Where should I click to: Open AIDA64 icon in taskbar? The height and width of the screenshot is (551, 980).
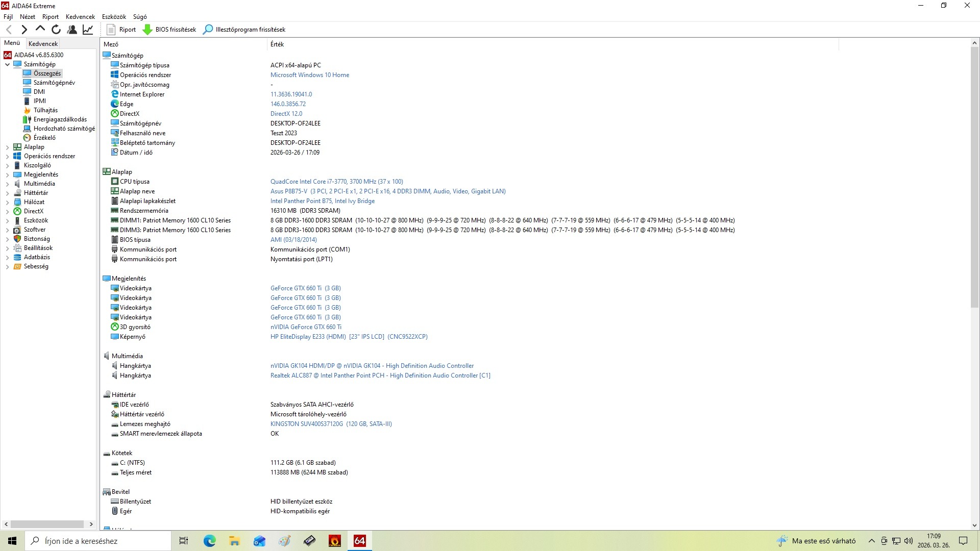click(359, 541)
